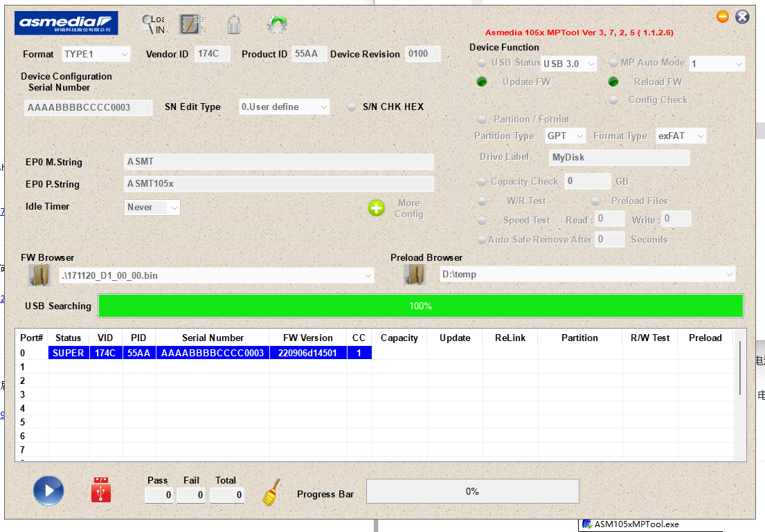
Task: Click the Drive Label MyDisk field
Action: (x=619, y=158)
